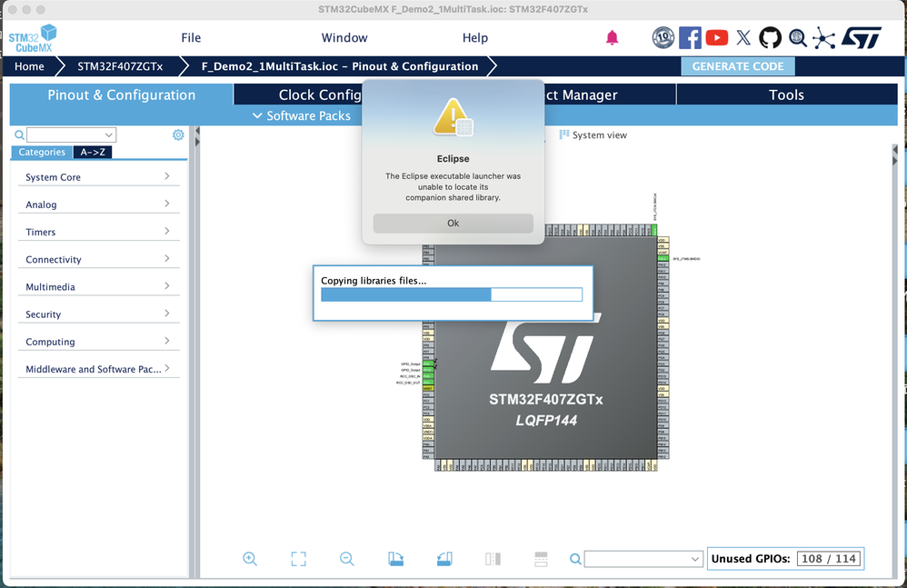Click the ST logo in header
Viewport: 907px width, 588px height.
tap(862, 38)
